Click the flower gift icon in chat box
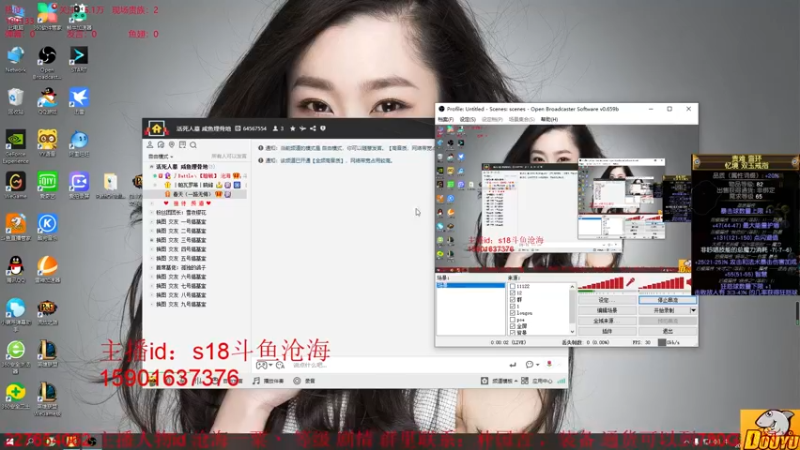The width and height of the screenshot is (800, 450). coord(549,364)
